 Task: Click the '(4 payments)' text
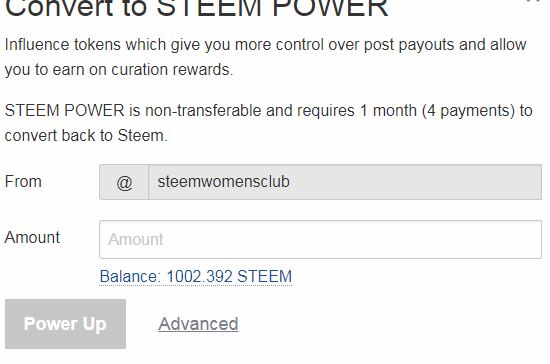(x=468, y=111)
